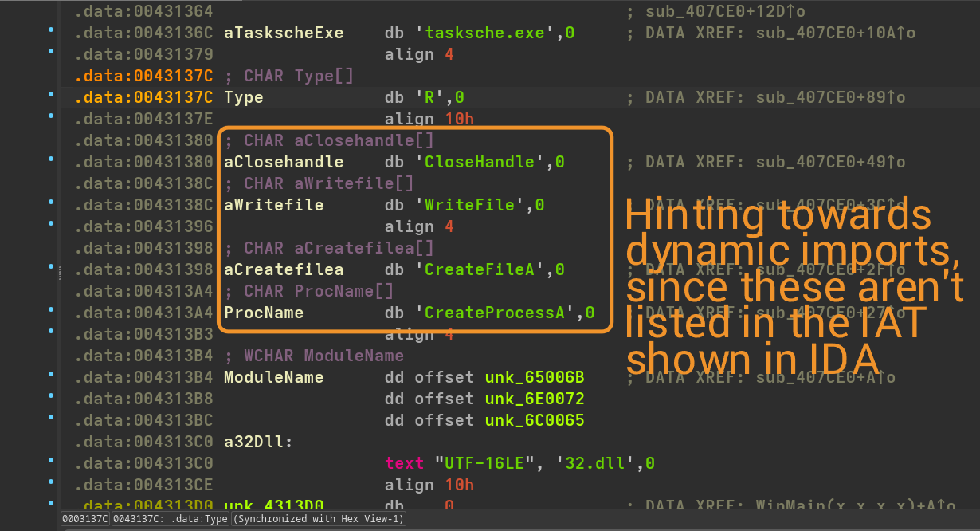This screenshot has width=980, height=531.
Task: Click the gutter dot beside the aCreatefilea line
Action: (x=51, y=267)
